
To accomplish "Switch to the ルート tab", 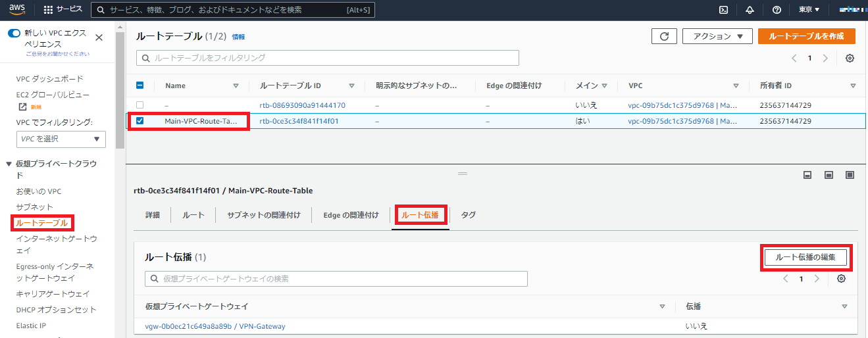I will pyautogui.click(x=193, y=215).
